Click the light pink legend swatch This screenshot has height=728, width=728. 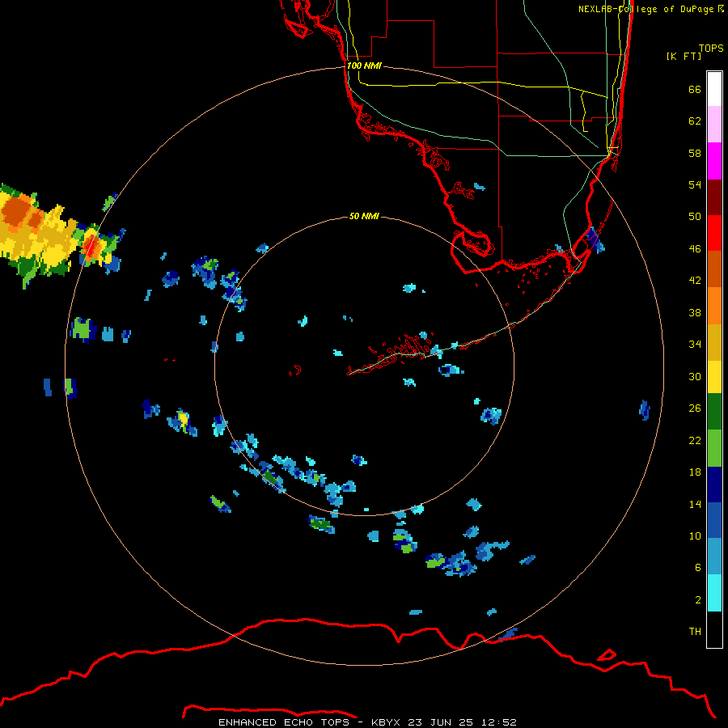(x=714, y=124)
